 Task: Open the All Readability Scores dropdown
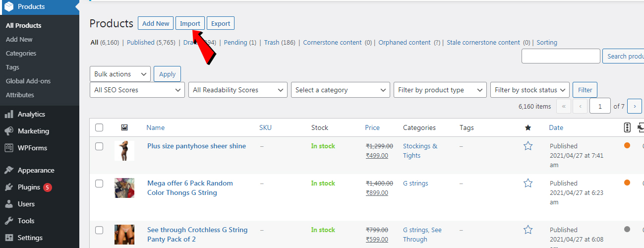pos(238,90)
